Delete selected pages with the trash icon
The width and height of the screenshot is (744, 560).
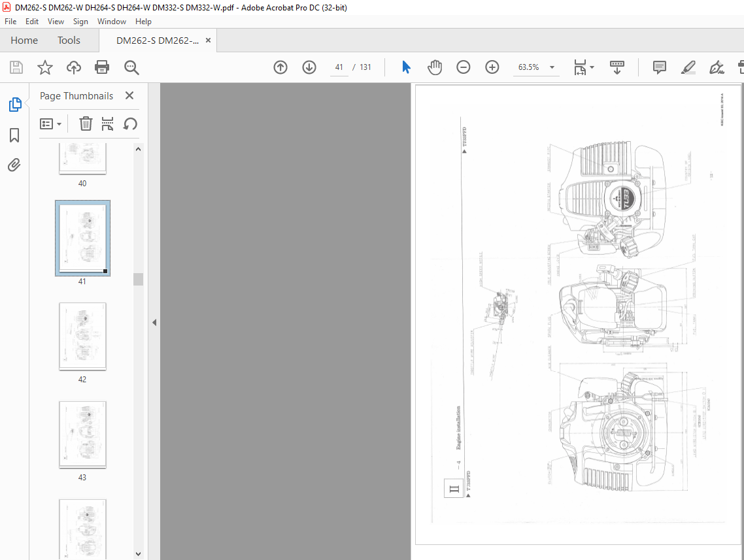coord(86,124)
